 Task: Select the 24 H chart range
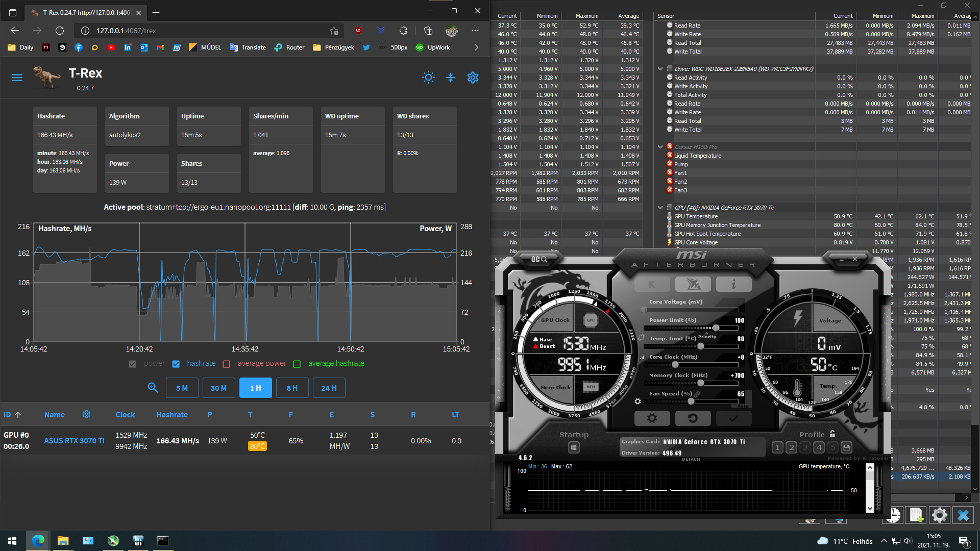[x=329, y=388]
